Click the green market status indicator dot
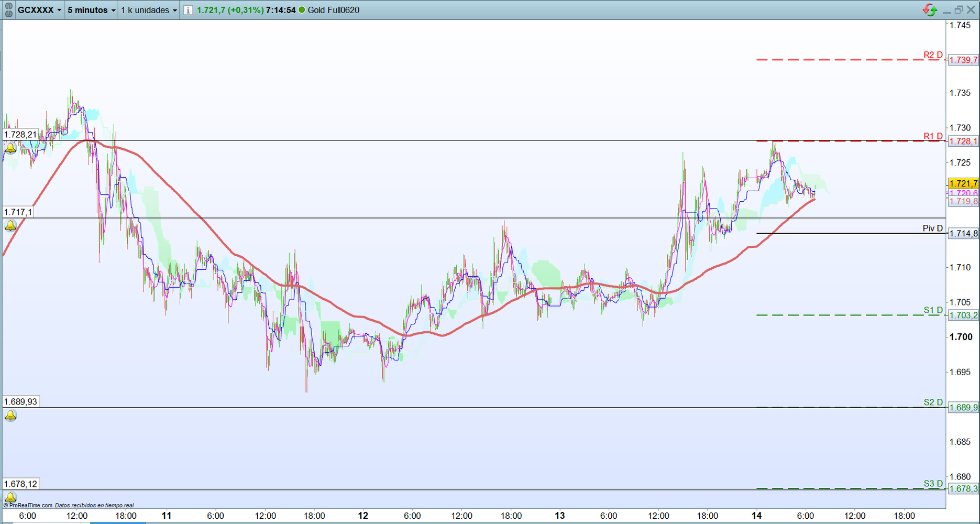This screenshot has width=980, height=524. click(x=302, y=10)
